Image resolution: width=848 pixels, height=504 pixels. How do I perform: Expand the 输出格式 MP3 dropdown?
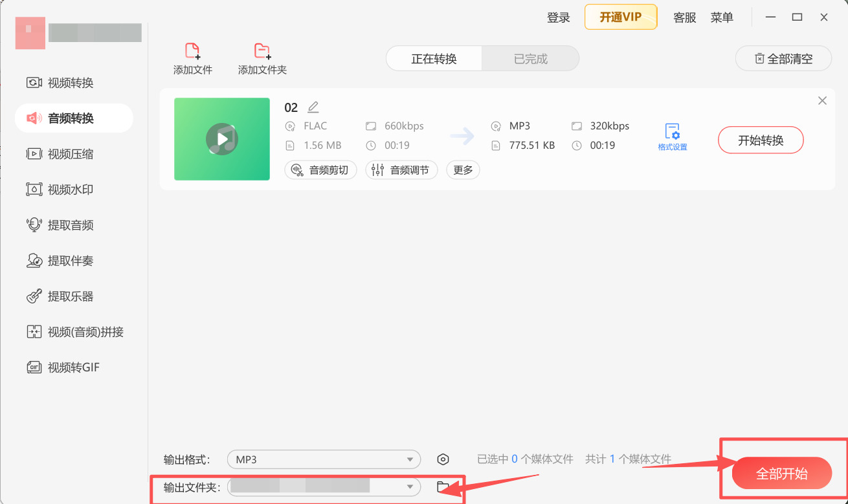pos(410,459)
